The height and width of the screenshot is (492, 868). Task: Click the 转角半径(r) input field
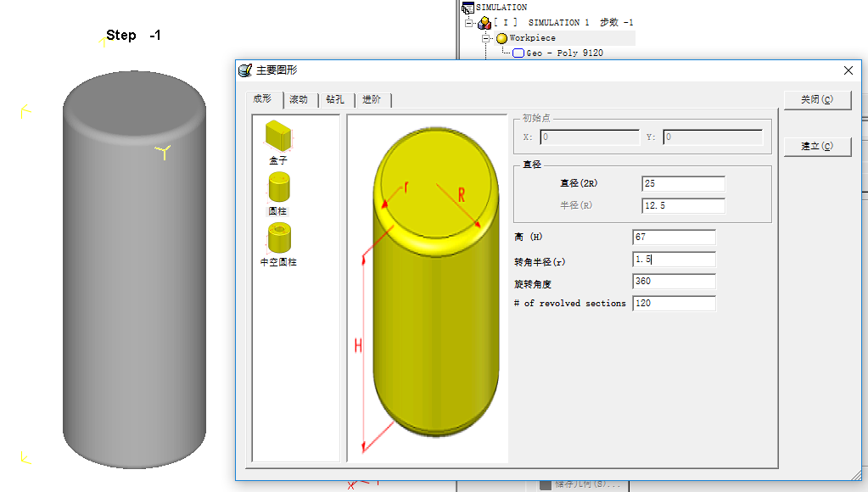tap(674, 259)
